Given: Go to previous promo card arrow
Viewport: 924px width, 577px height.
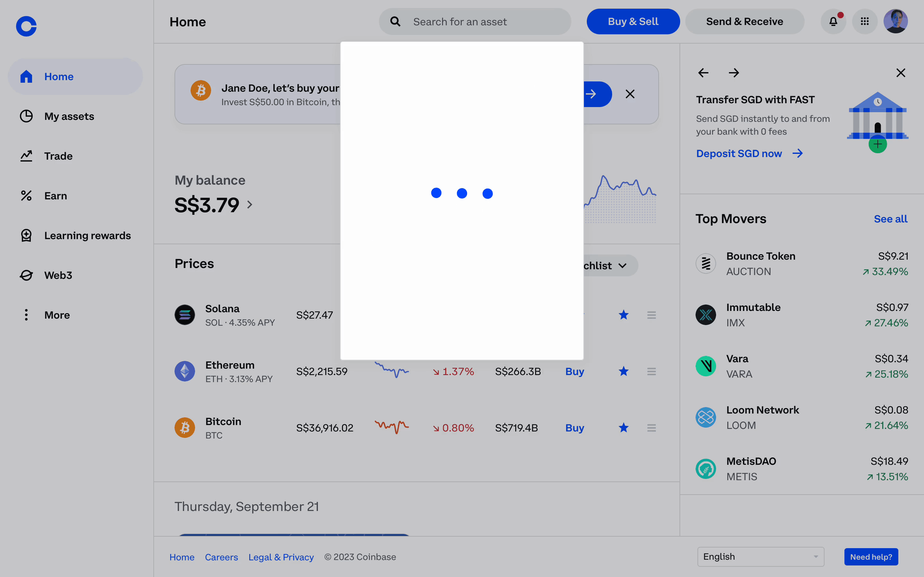Looking at the screenshot, I should pos(703,73).
